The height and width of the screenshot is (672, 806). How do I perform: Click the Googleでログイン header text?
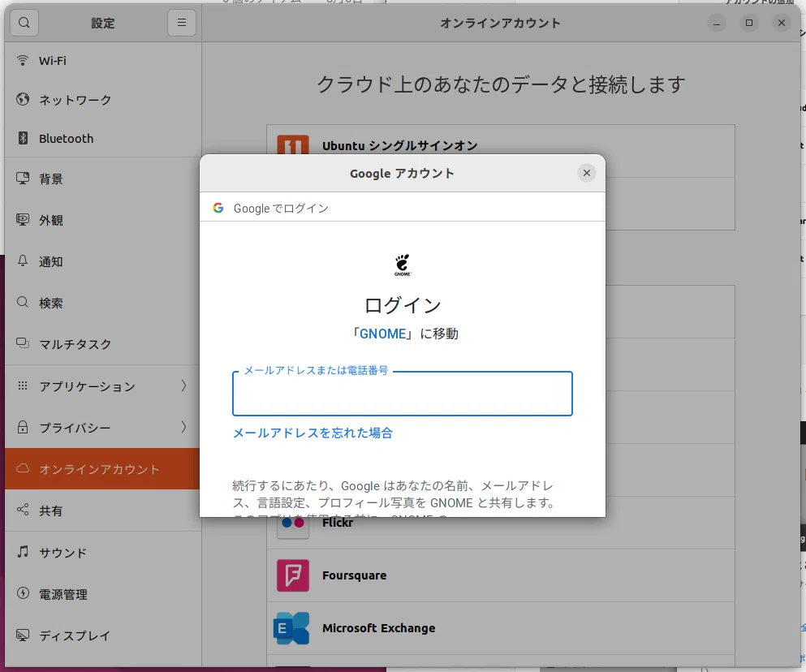[x=281, y=209]
